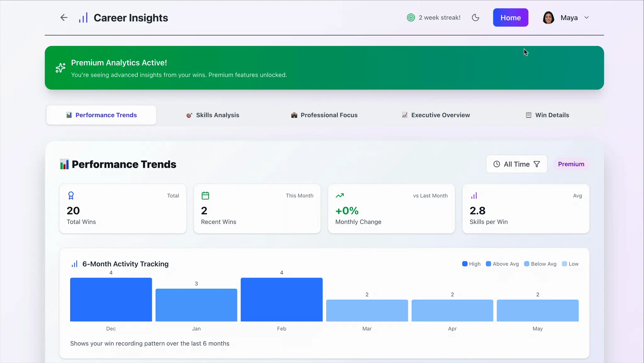The height and width of the screenshot is (363, 644).
Task: Switch to the Performance Trends tab
Action: (x=101, y=115)
